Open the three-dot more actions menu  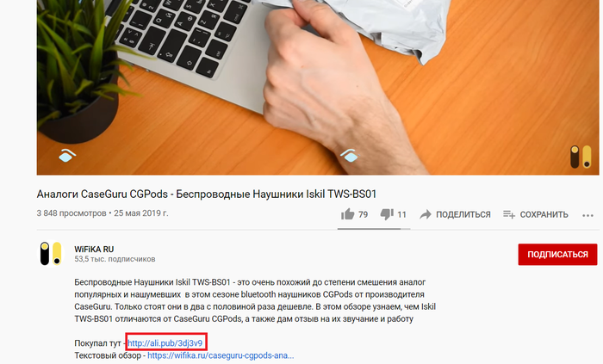(587, 215)
